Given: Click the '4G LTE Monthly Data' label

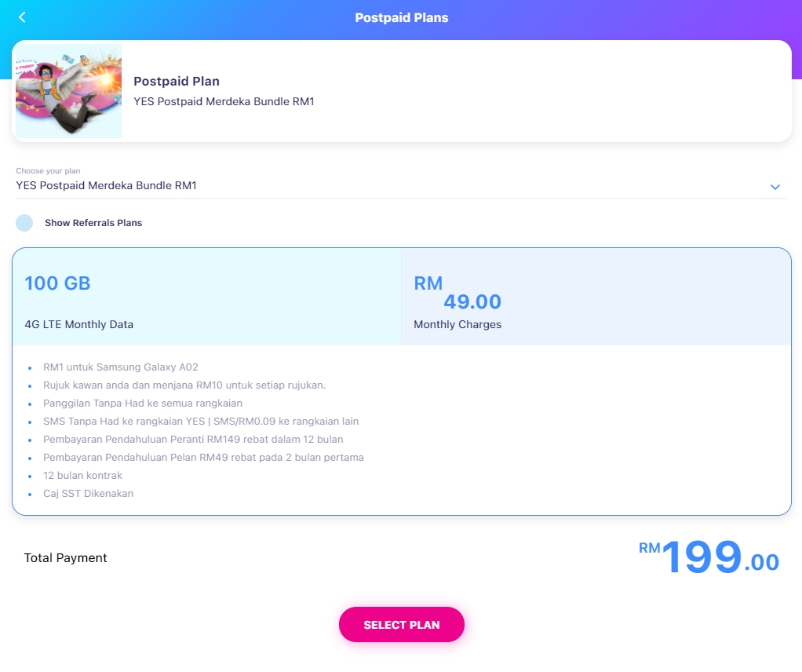Looking at the screenshot, I should pyautogui.click(x=78, y=324).
